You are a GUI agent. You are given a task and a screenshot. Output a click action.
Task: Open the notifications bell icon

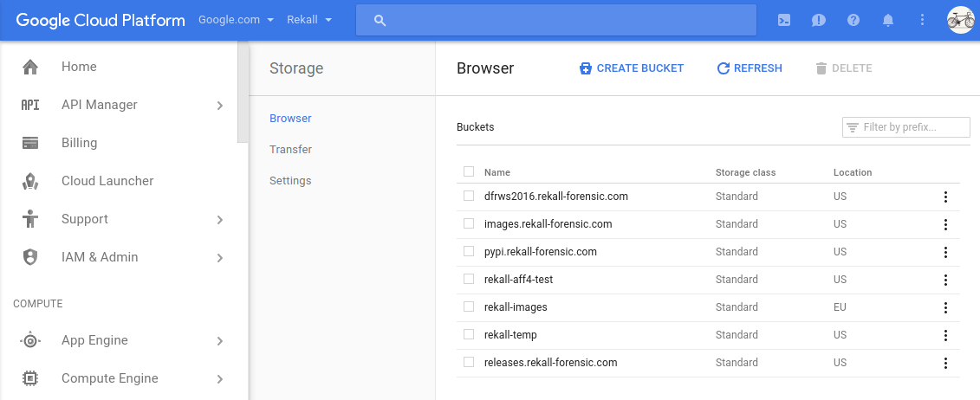pos(888,20)
